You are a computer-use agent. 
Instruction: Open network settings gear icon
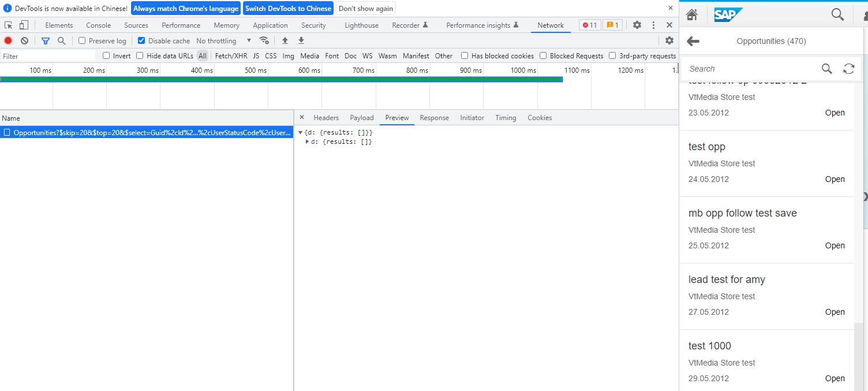point(669,40)
